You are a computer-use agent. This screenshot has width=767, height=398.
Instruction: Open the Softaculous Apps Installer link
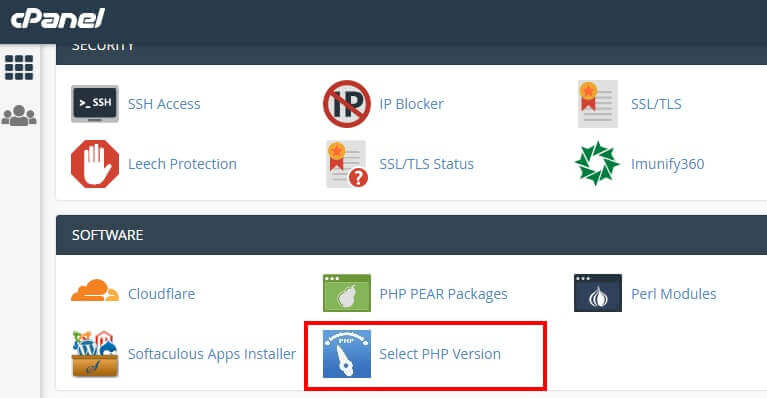[x=212, y=354]
